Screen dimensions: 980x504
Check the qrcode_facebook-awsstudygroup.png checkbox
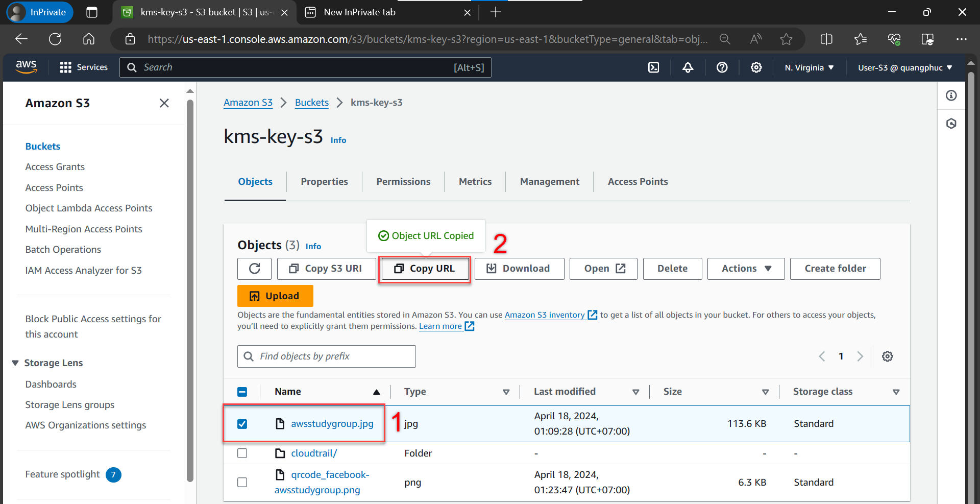click(x=242, y=483)
